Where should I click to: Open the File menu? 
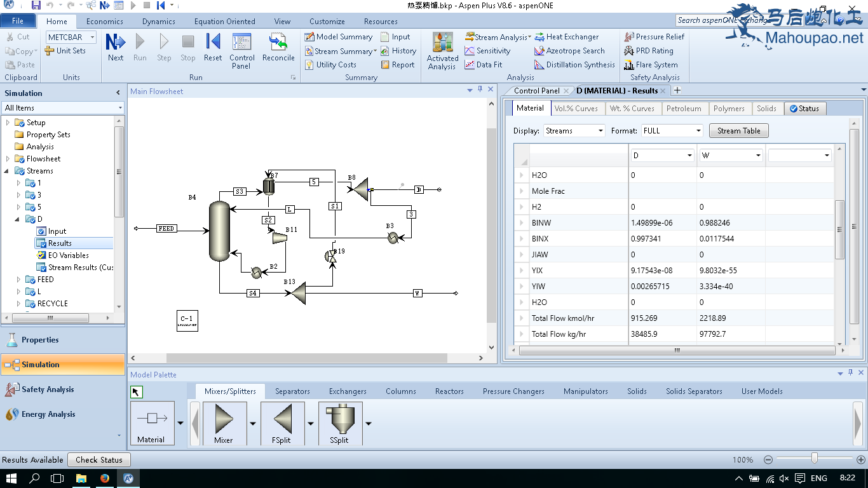tap(18, 21)
